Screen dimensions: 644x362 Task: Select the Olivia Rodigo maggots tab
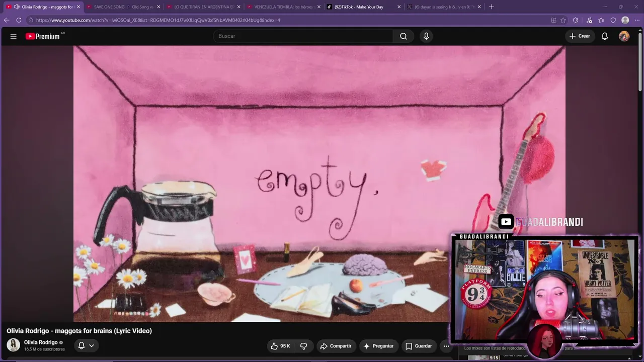43,7
